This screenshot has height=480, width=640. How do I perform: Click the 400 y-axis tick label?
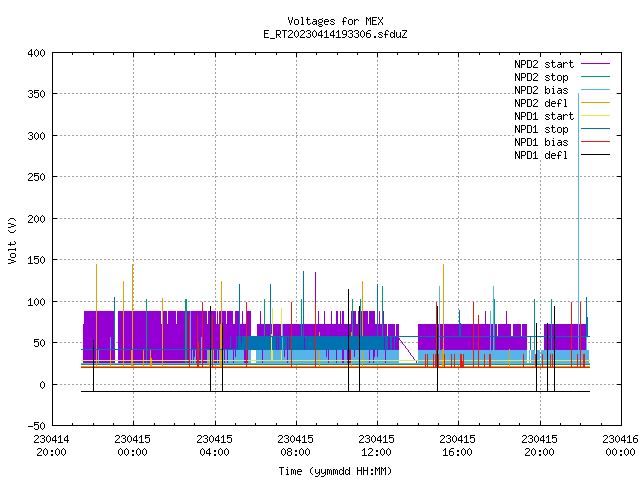tap(36, 53)
